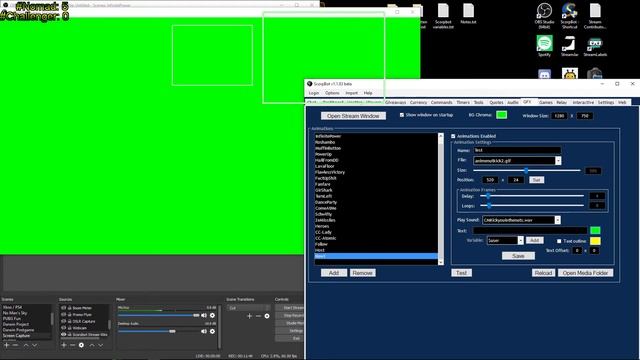Click Test animation button

pyautogui.click(x=461, y=273)
